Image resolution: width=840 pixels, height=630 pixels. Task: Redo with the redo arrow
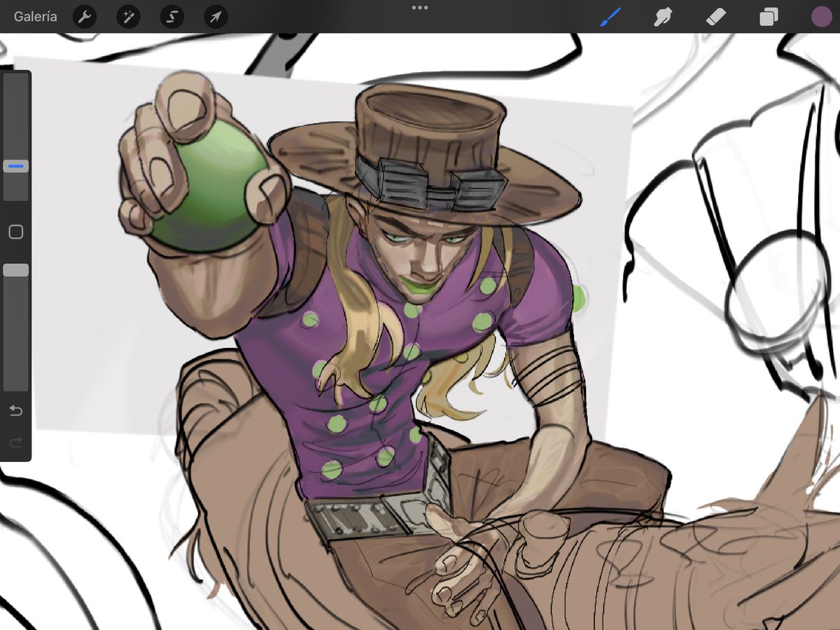[16, 442]
